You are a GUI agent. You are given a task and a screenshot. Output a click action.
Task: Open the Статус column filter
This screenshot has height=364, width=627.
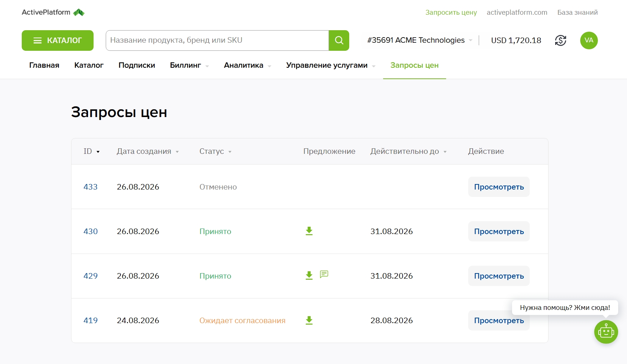(x=216, y=151)
